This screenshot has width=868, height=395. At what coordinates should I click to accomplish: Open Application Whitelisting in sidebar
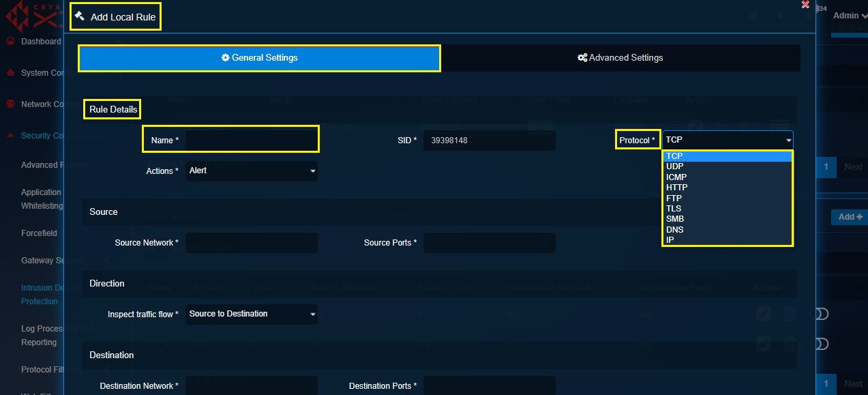42,199
